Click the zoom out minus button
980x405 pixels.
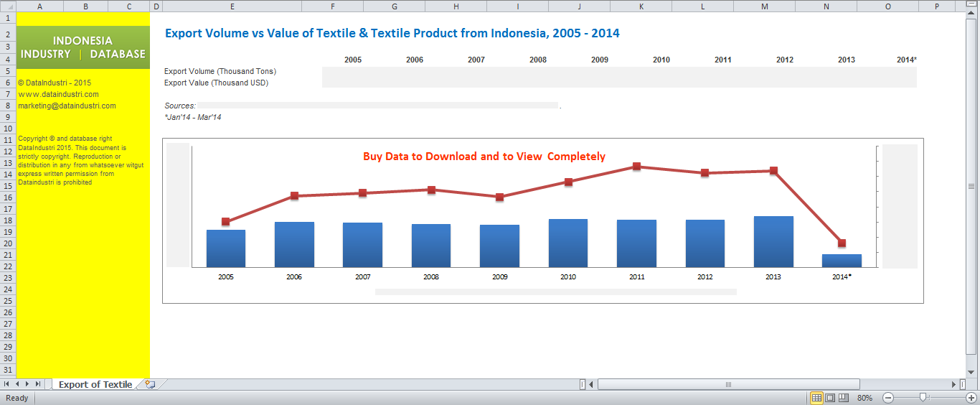tap(887, 398)
